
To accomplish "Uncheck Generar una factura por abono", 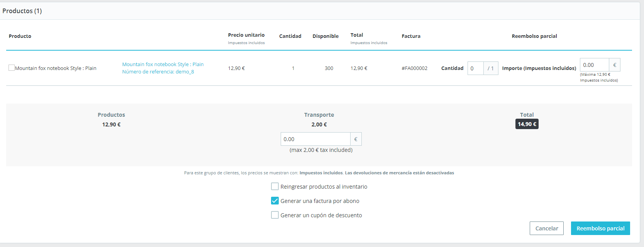I will [275, 201].
